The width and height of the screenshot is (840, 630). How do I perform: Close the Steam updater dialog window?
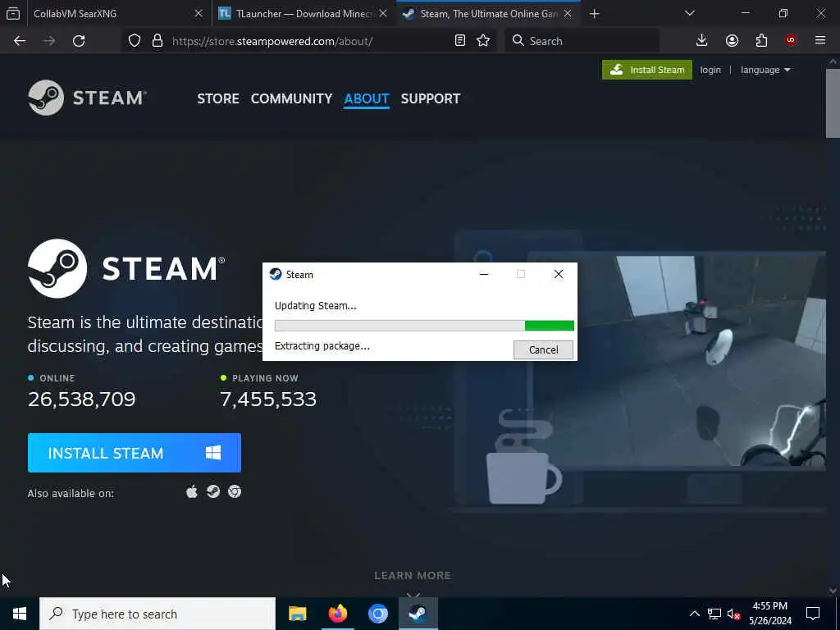point(558,274)
